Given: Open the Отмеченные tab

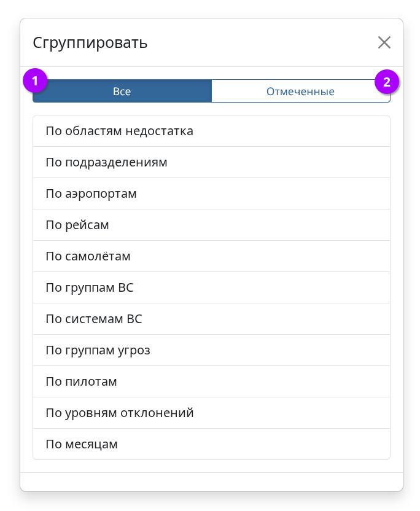Looking at the screenshot, I should click(x=300, y=92).
